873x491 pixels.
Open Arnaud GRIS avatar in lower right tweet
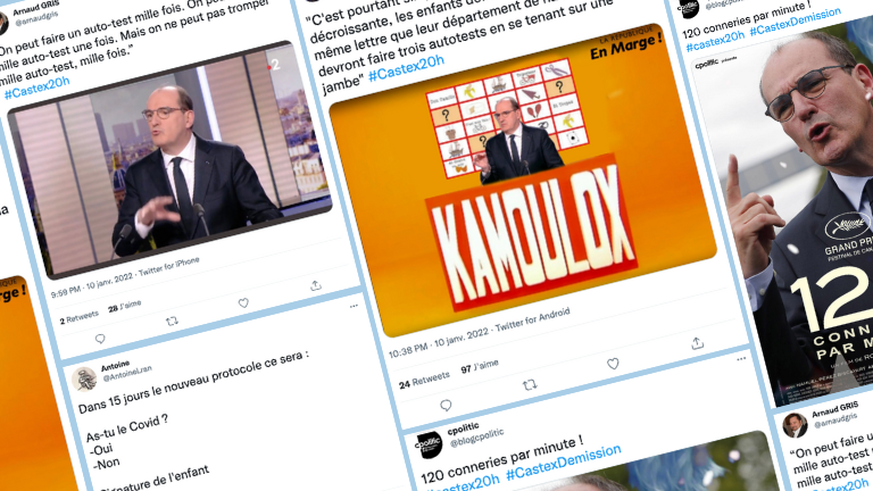click(794, 425)
